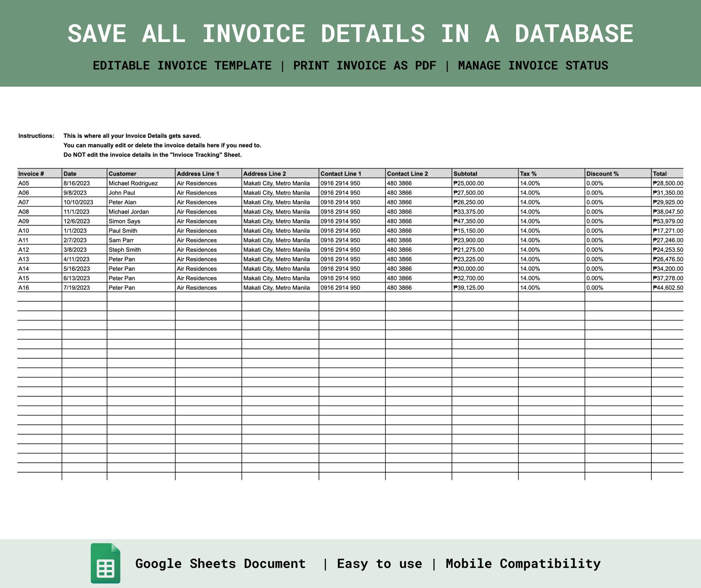Click the subtotal cell ₱47,350.00

tap(485, 221)
